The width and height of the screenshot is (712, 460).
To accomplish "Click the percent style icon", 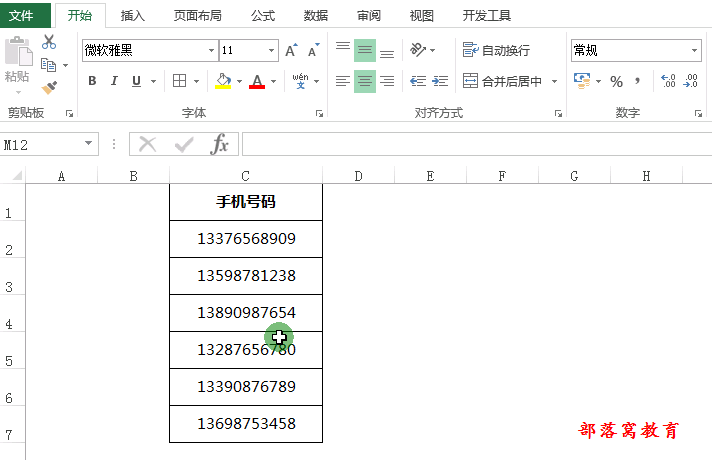I will [616, 82].
